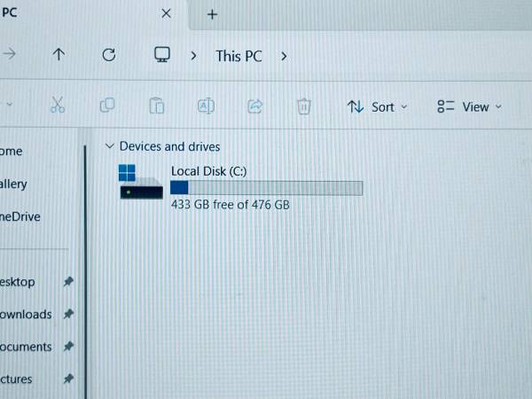Select This PC in address breadcrumb

tap(239, 57)
